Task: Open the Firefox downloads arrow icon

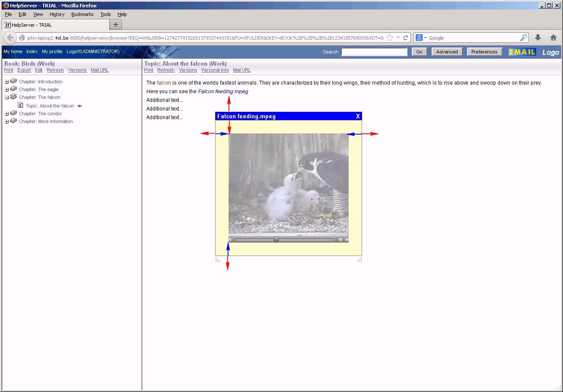Action: click(x=538, y=38)
